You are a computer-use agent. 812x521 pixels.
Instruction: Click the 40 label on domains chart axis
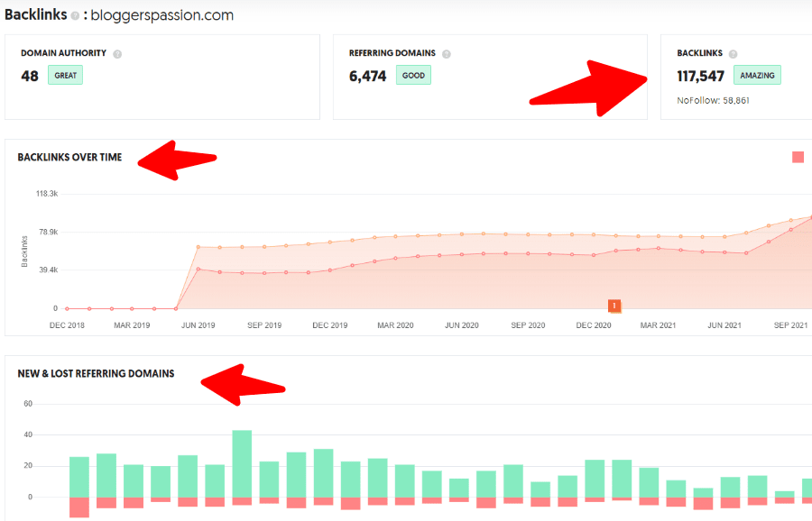[x=28, y=434]
